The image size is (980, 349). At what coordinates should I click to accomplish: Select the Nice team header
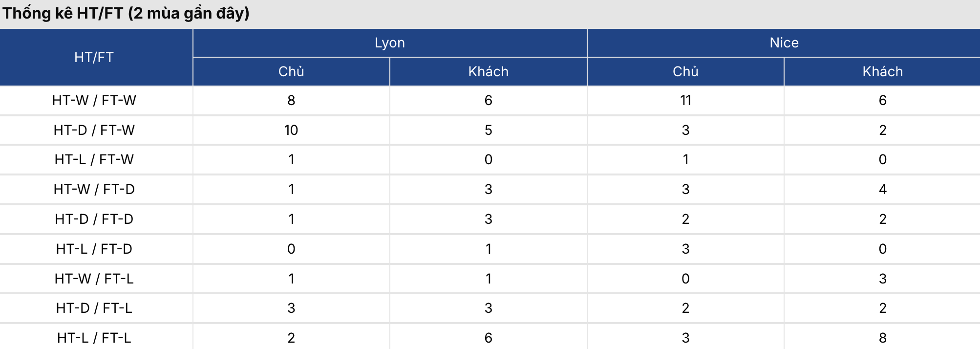[x=784, y=43]
